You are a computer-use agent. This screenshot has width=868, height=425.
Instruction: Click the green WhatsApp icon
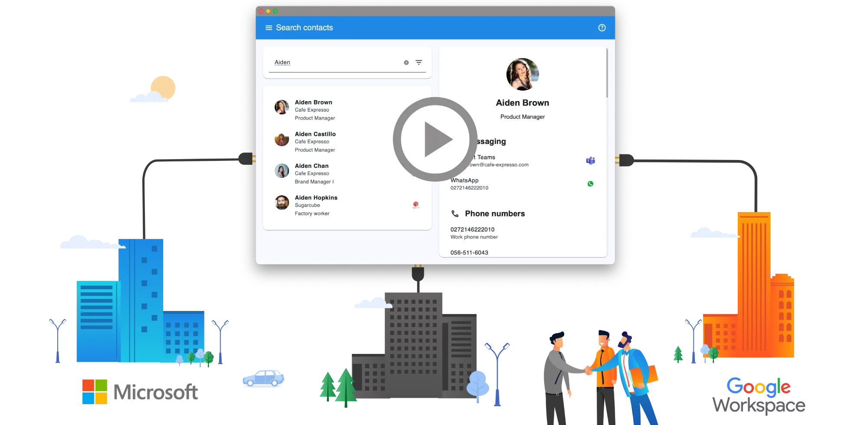click(x=590, y=184)
